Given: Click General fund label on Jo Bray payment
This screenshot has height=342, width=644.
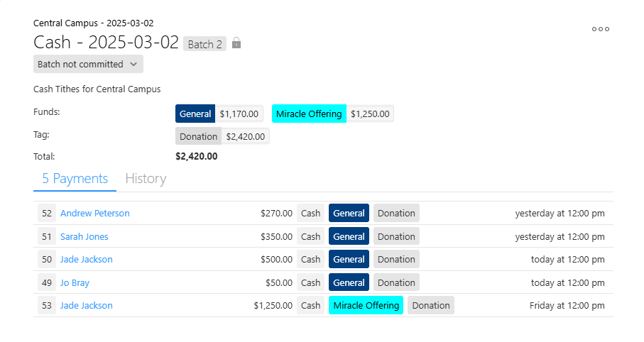Looking at the screenshot, I should click(x=349, y=283).
